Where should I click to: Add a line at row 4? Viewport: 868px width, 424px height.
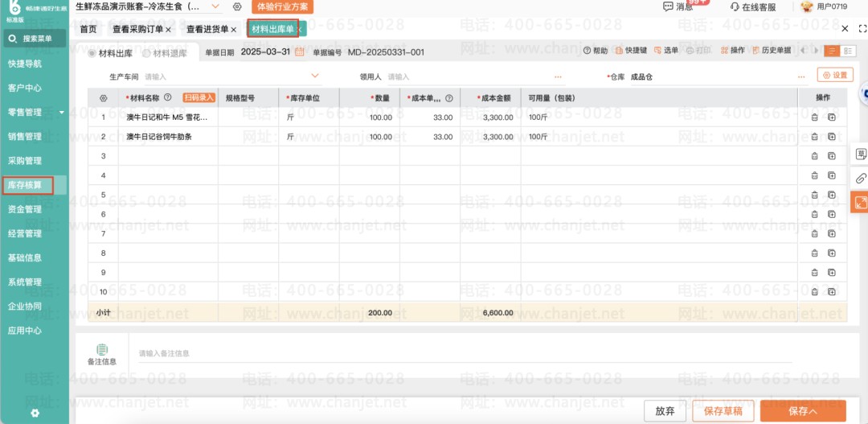832,175
